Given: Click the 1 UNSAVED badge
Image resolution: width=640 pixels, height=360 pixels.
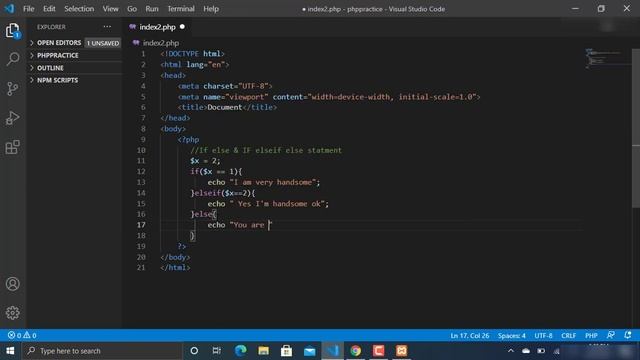Looking at the screenshot, I should tap(103, 43).
